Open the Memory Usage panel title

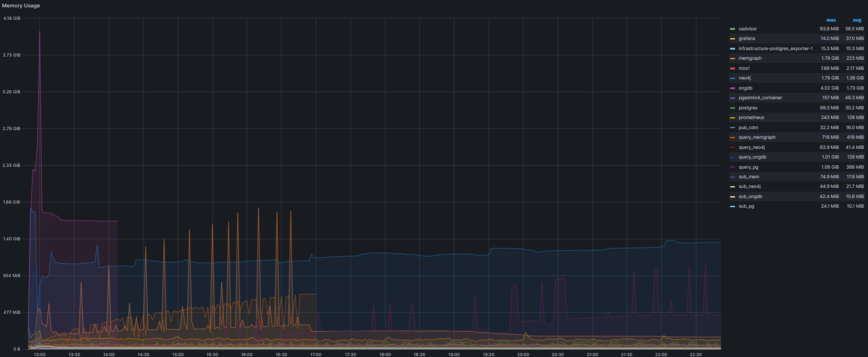pos(21,6)
